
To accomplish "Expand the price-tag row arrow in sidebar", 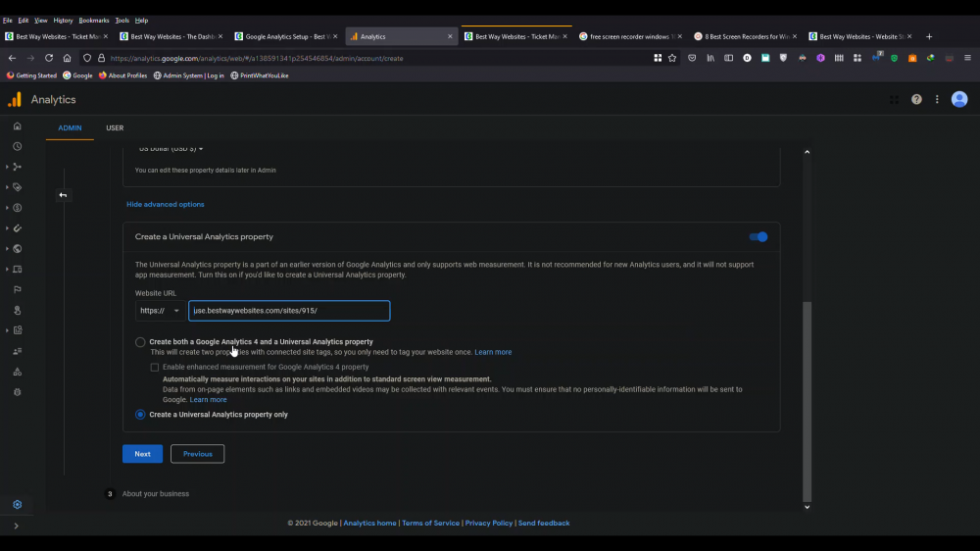I will click(x=7, y=187).
